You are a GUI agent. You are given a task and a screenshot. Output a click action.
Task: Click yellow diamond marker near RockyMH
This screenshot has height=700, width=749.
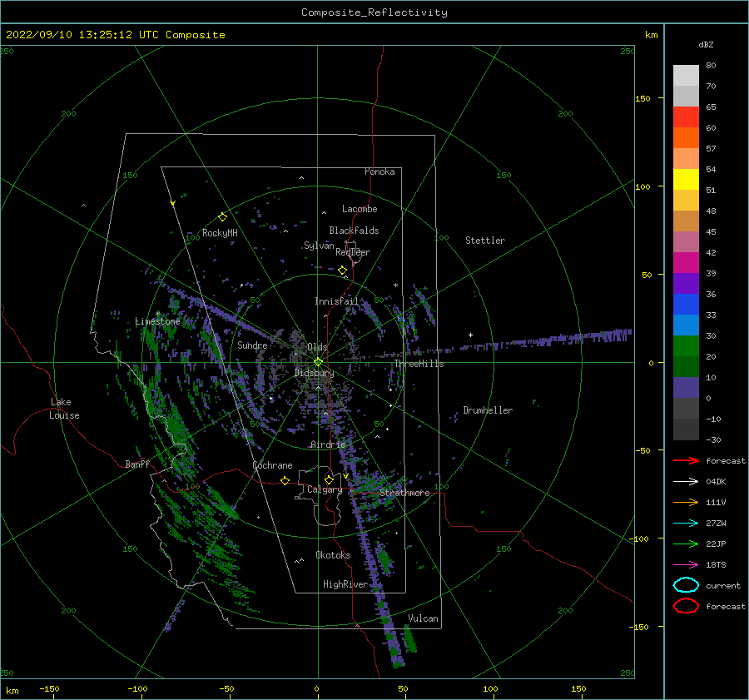point(222,217)
